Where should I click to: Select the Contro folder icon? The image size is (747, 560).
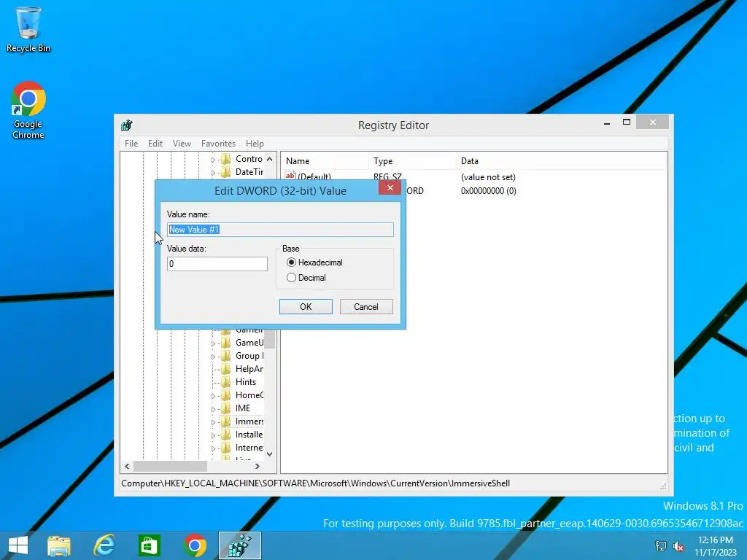click(x=226, y=159)
